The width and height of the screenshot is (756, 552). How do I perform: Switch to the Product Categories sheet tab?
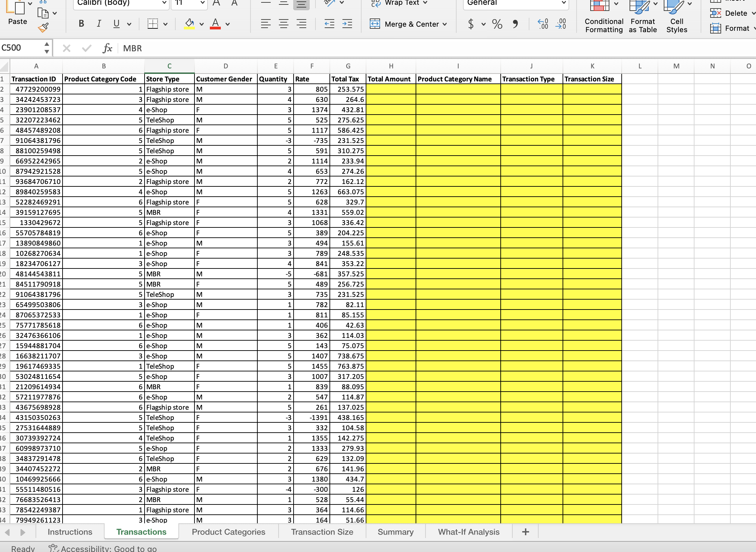[228, 532]
